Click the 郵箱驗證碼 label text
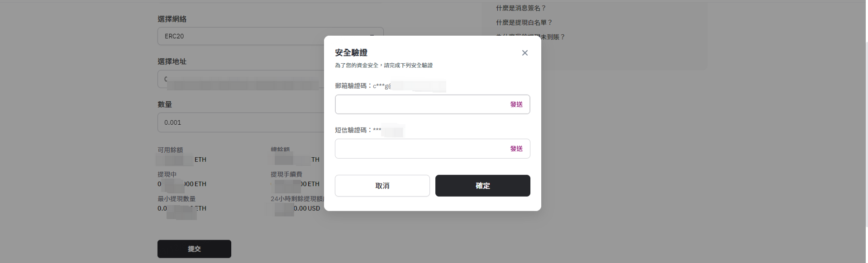Screen dimensions: 868x263 pyautogui.click(x=353, y=86)
